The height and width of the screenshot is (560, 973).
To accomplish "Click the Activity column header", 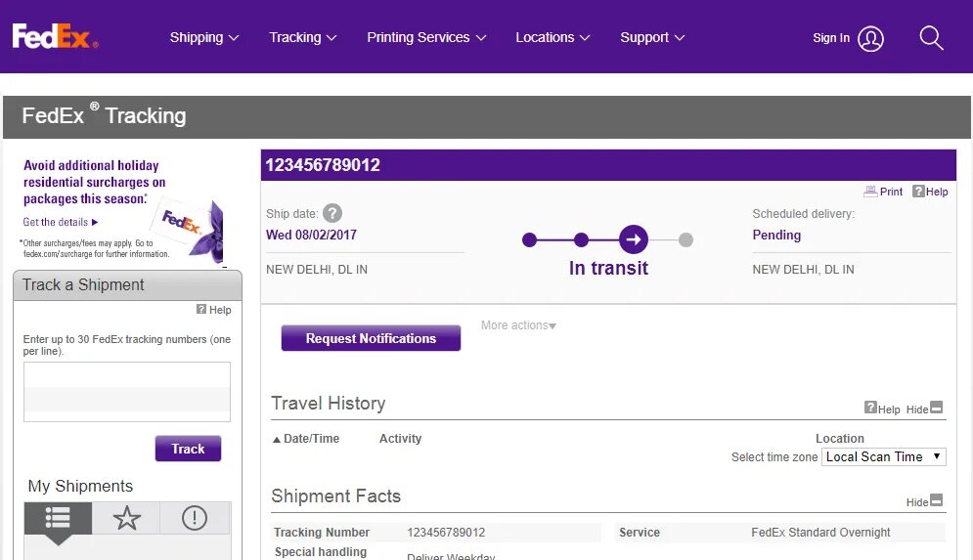I will [x=400, y=439].
